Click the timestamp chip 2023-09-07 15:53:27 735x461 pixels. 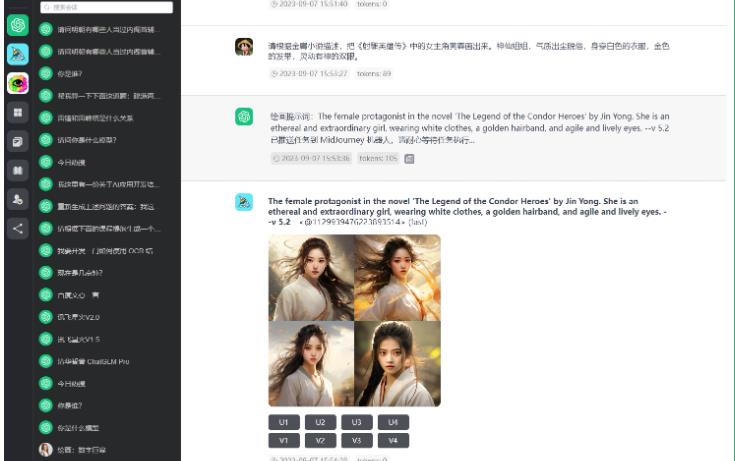point(309,74)
